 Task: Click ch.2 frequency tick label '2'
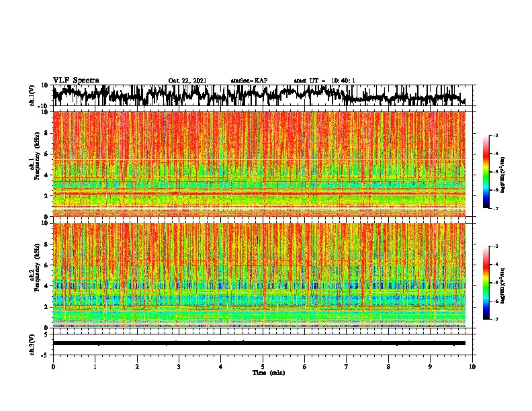click(46, 307)
